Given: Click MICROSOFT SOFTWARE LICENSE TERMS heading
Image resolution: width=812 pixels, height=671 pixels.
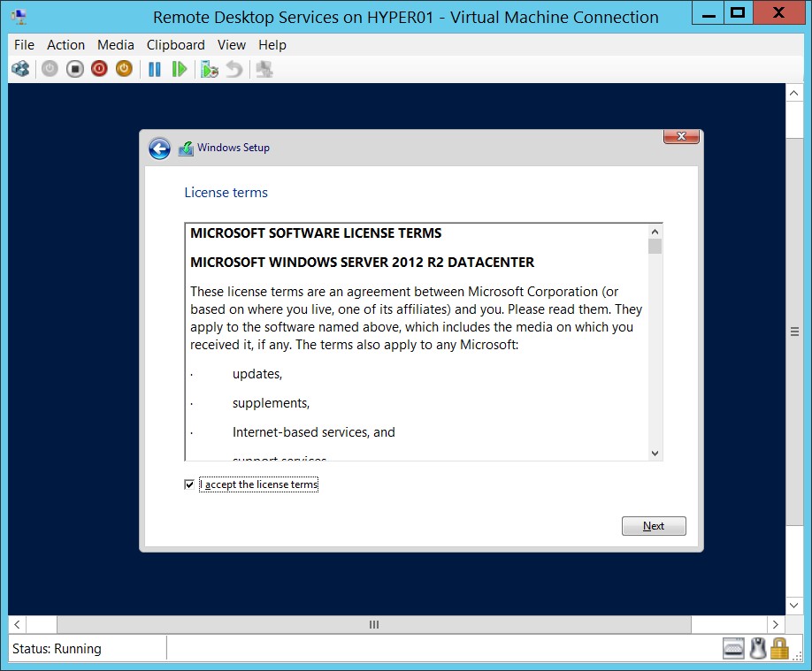Looking at the screenshot, I should point(316,233).
